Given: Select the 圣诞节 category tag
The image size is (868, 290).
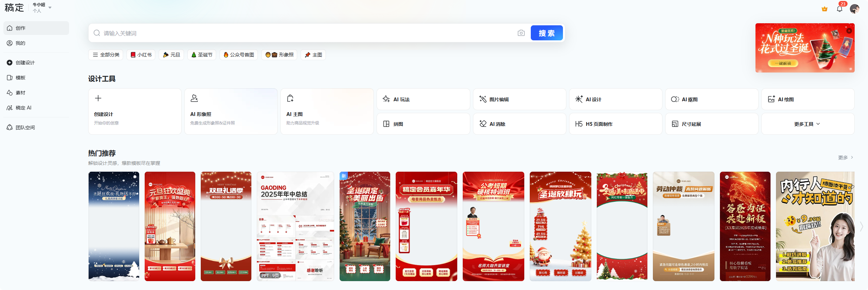Looking at the screenshot, I should point(202,55).
